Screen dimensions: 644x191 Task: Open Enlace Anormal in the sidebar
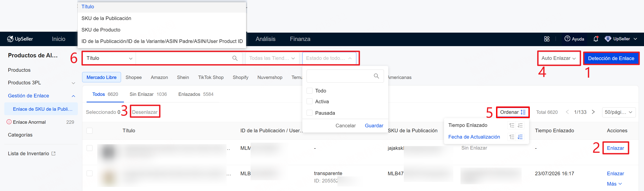click(x=29, y=122)
